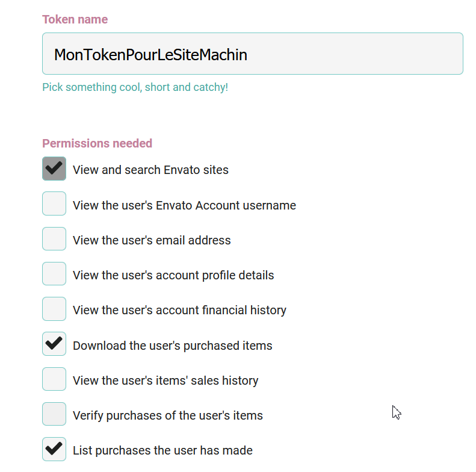Viewport: 476px width, 472px height.
Task: Uncheck Download the user's purchased items
Action: pos(54,344)
